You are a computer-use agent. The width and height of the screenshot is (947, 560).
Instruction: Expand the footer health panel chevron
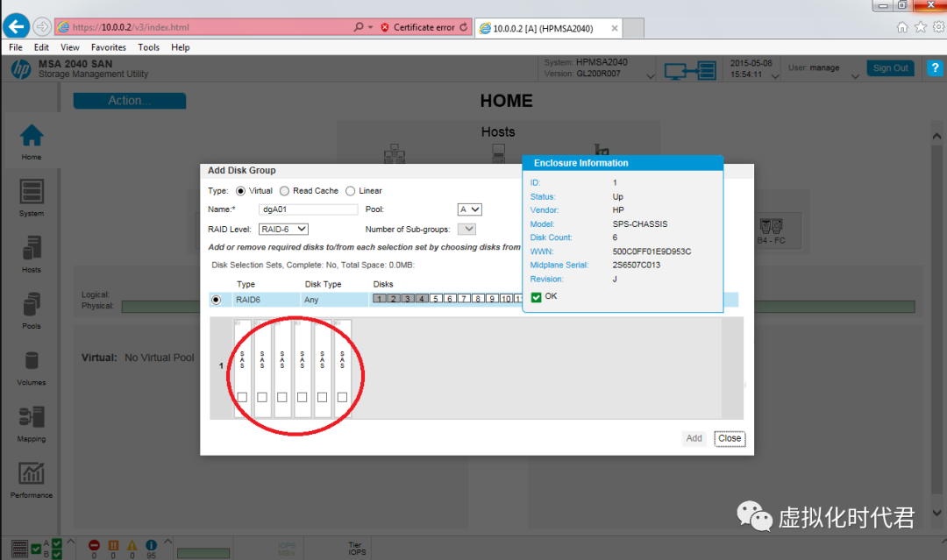71,542
